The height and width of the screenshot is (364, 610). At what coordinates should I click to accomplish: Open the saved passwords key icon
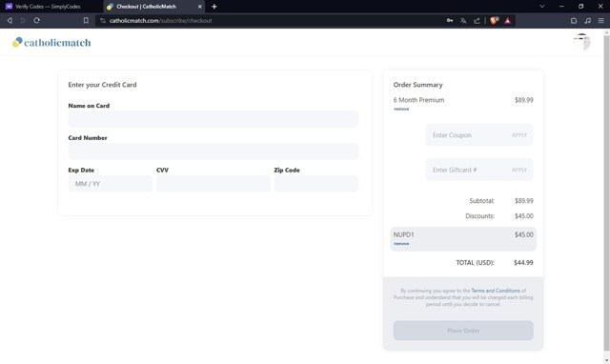coord(450,21)
